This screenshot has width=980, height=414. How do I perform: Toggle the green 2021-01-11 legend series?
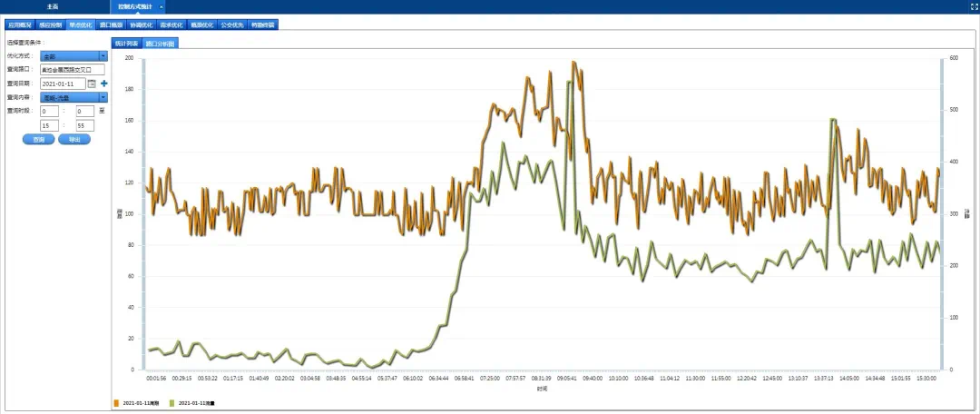coord(172,402)
